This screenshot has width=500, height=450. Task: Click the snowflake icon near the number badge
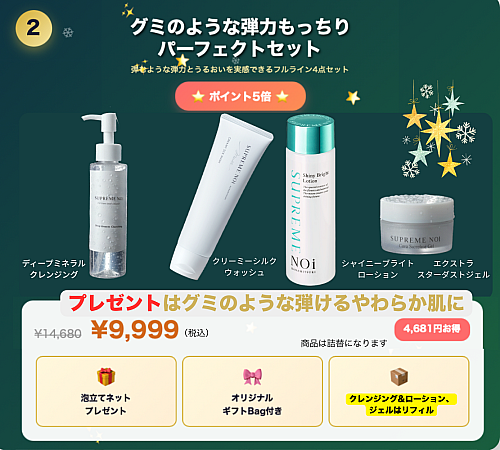coord(68,33)
